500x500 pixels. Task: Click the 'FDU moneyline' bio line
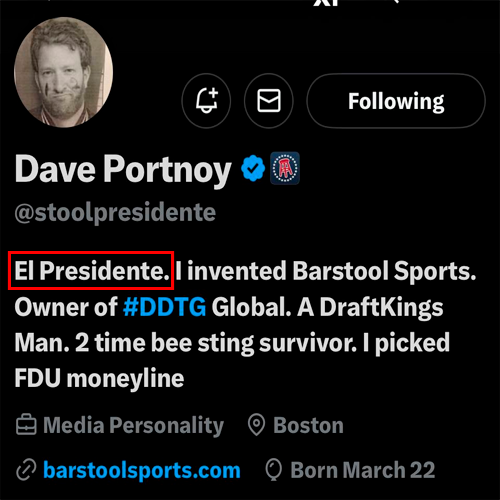(x=99, y=379)
